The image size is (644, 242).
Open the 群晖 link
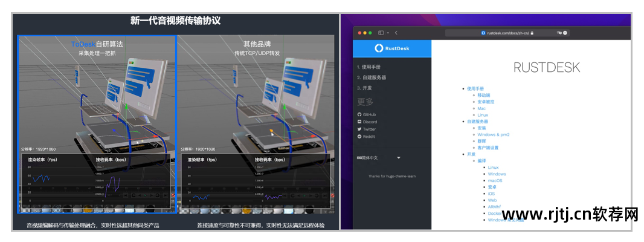tap(481, 141)
